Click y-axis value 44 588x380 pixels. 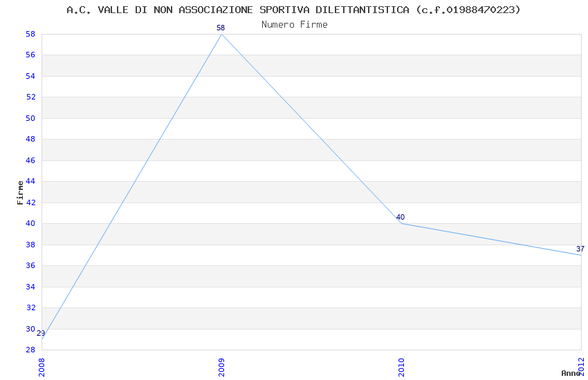point(30,181)
